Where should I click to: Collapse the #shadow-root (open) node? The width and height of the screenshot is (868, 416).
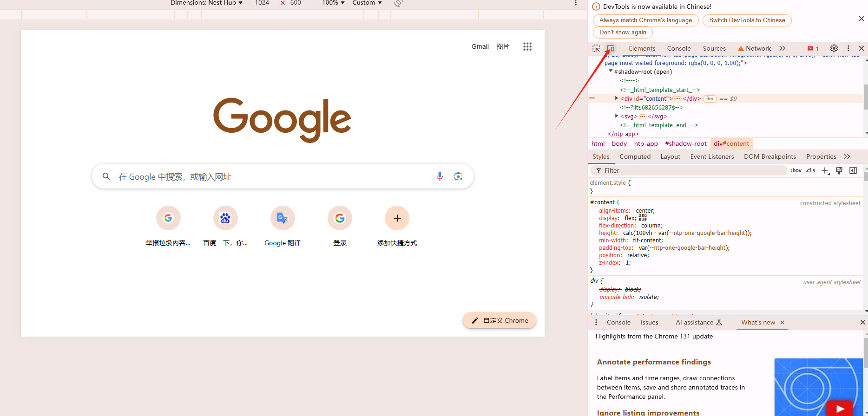click(x=611, y=71)
